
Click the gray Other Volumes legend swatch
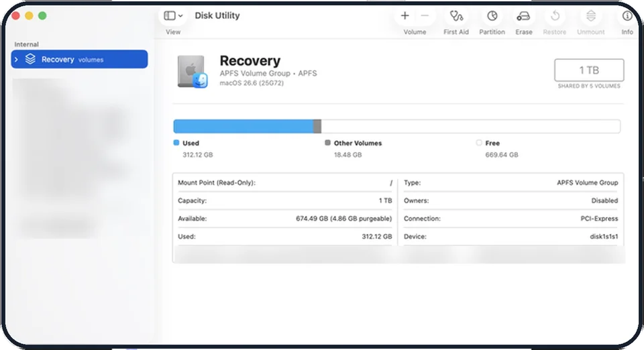(327, 143)
